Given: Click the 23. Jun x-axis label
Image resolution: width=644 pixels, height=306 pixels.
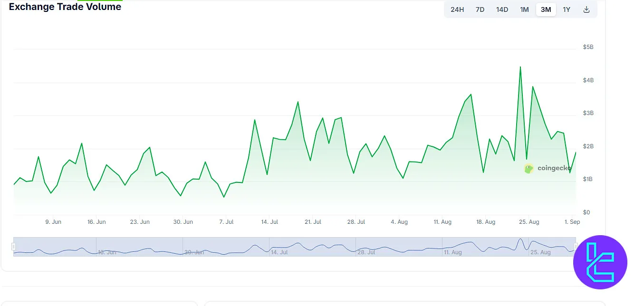Looking at the screenshot, I should tap(140, 222).
